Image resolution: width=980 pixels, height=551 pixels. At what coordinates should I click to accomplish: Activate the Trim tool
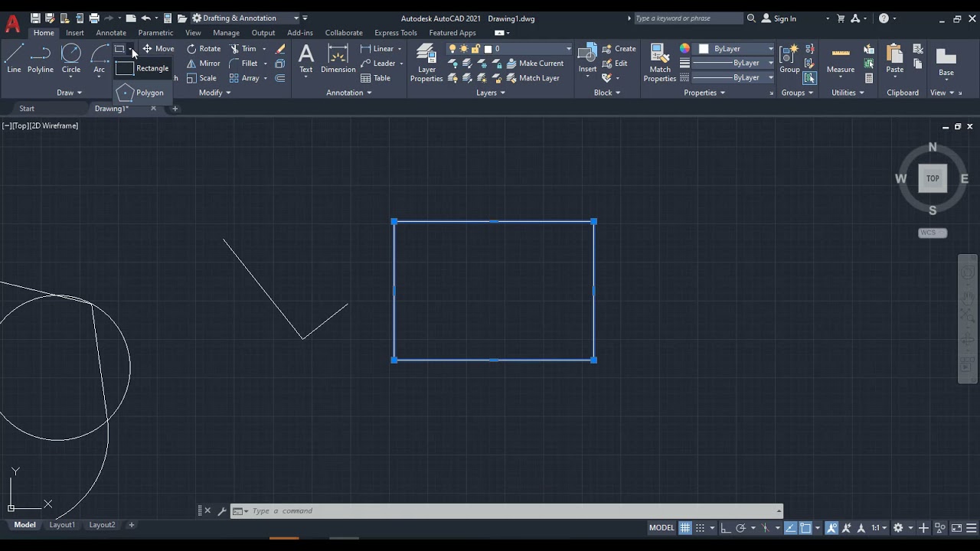tap(243, 48)
